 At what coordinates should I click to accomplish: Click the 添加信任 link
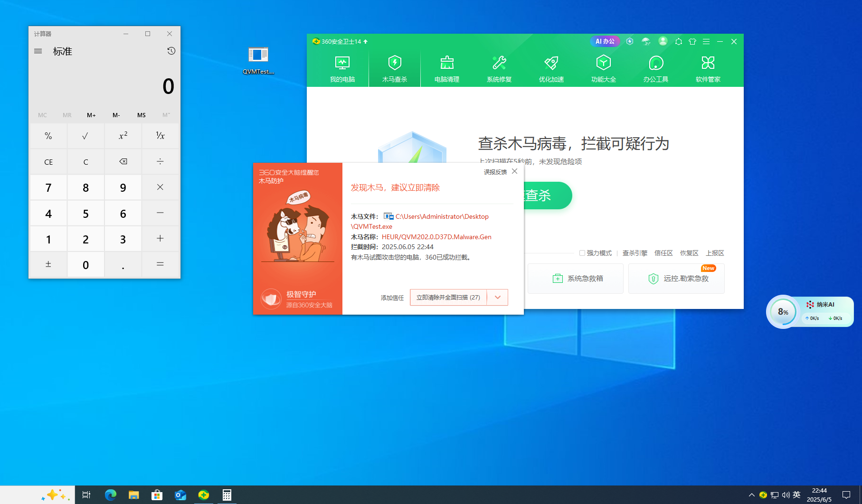click(x=392, y=298)
